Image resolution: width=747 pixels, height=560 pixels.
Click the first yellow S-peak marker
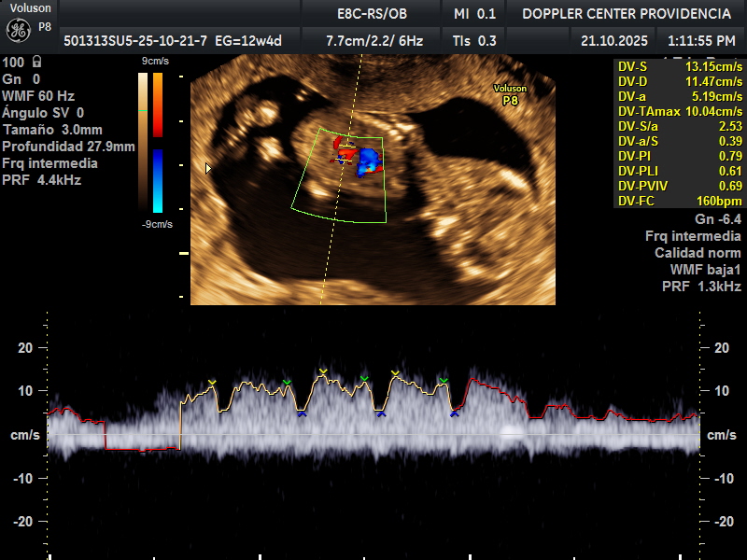tap(212, 383)
